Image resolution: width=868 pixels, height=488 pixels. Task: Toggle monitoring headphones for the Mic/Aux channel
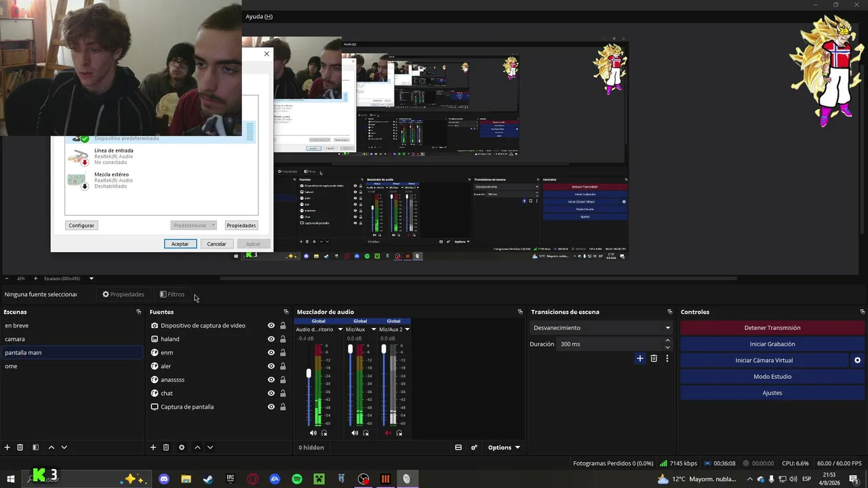(366, 433)
